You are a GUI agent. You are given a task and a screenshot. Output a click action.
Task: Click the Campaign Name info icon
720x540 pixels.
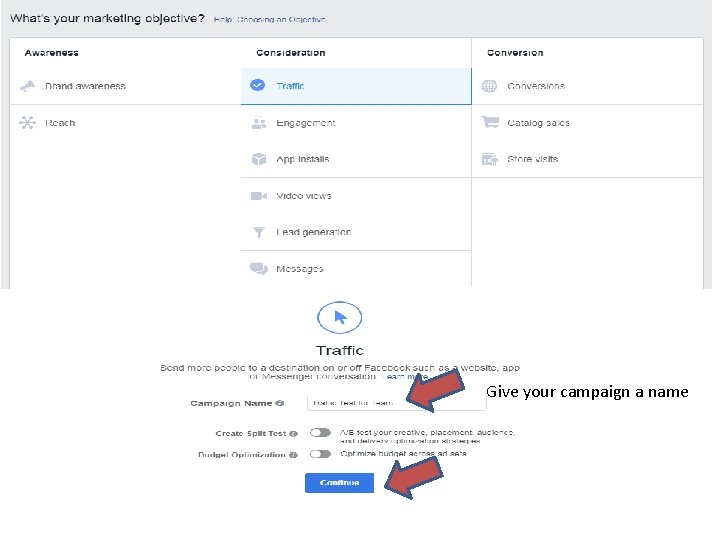pyautogui.click(x=280, y=403)
